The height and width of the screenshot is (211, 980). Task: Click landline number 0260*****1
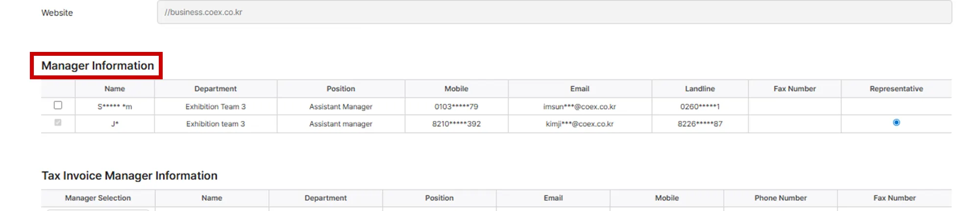[x=700, y=106]
